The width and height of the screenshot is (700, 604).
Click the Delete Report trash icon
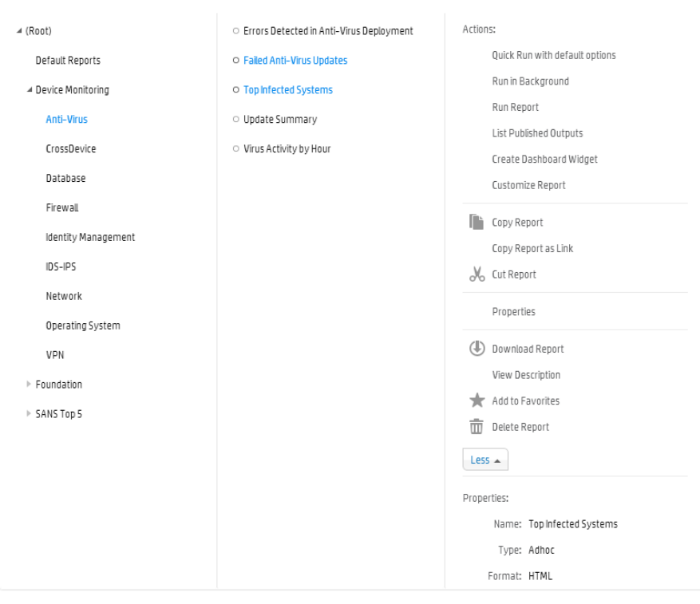(x=477, y=427)
